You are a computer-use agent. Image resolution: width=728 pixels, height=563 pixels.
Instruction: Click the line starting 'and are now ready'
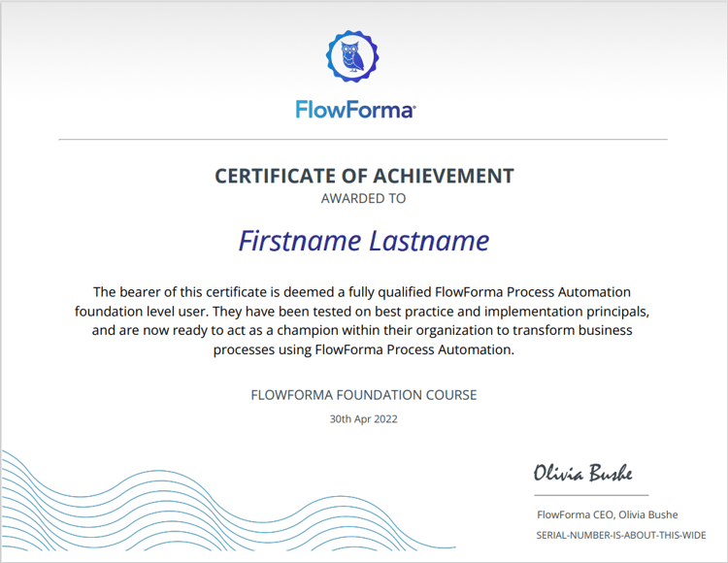point(362,330)
